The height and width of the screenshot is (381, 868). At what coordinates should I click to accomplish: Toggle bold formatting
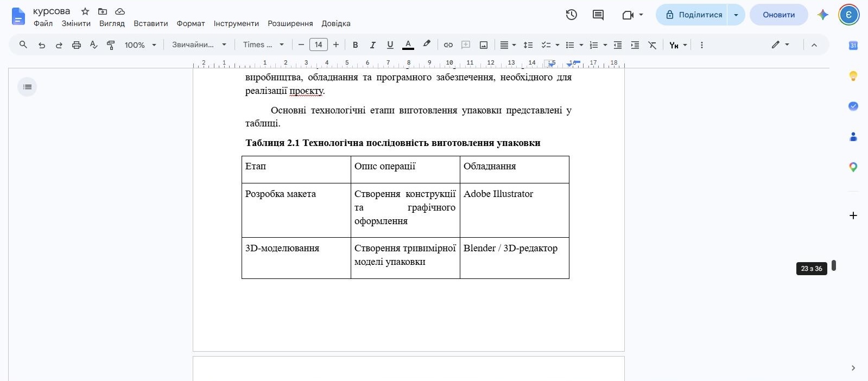coord(356,45)
